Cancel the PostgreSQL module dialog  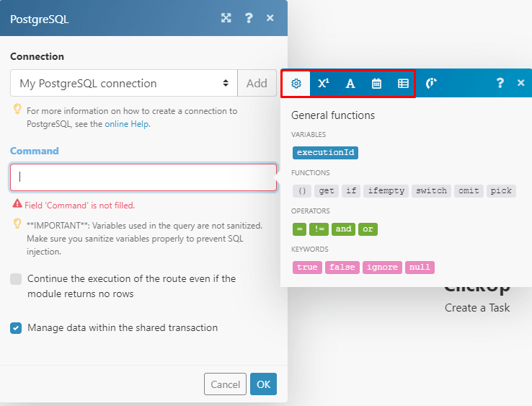pyautogui.click(x=225, y=384)
